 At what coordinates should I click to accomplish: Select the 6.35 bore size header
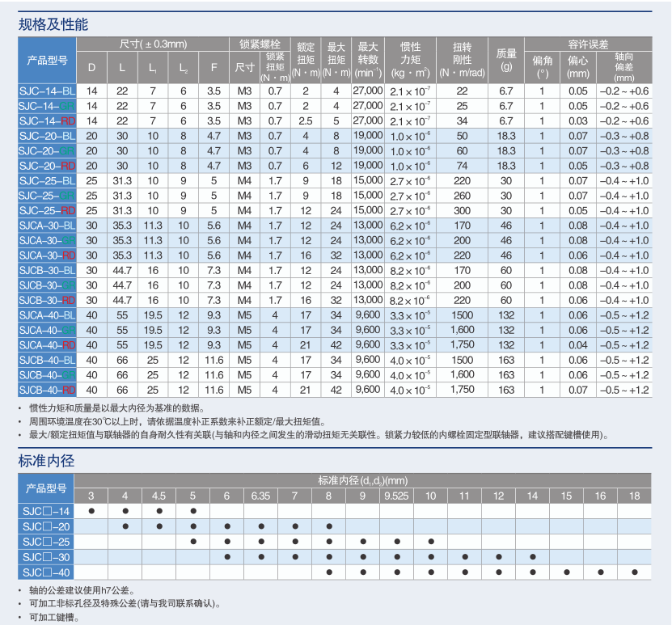[x=260, y=496]
